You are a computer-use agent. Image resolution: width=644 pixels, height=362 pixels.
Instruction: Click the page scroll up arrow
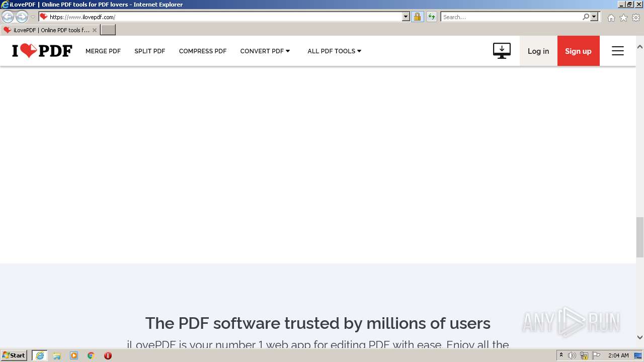640,47
